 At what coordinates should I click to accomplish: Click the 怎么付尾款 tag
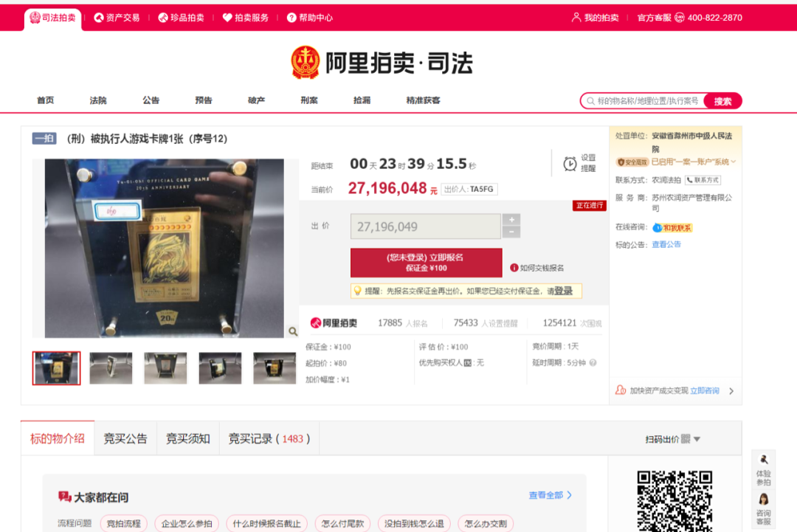pyautogui.click(x=342, y=523)
